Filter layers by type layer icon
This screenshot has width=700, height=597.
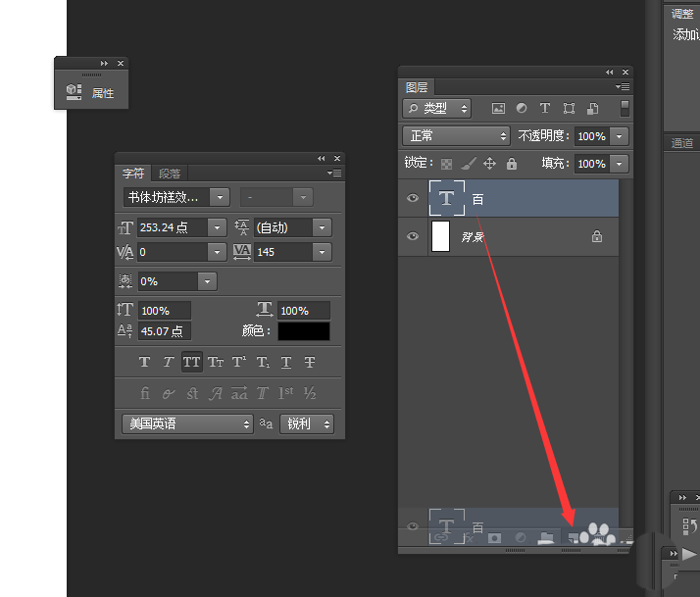point(545,108)
